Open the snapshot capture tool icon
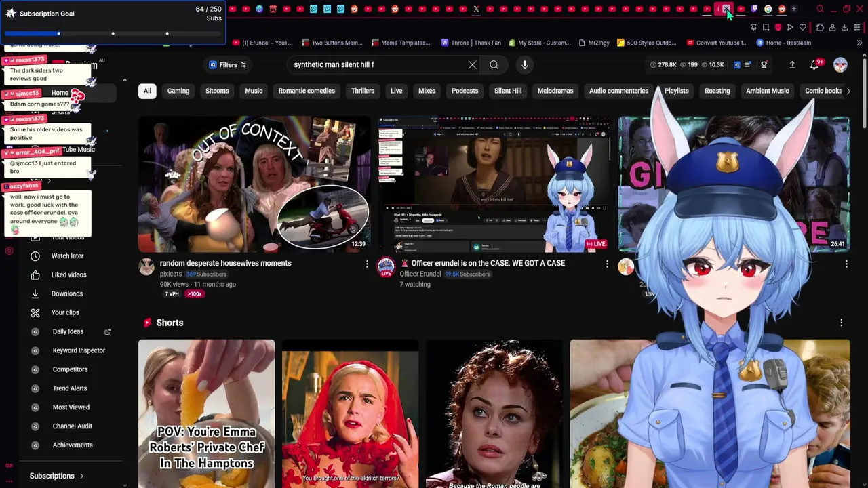 coord(766,27)
